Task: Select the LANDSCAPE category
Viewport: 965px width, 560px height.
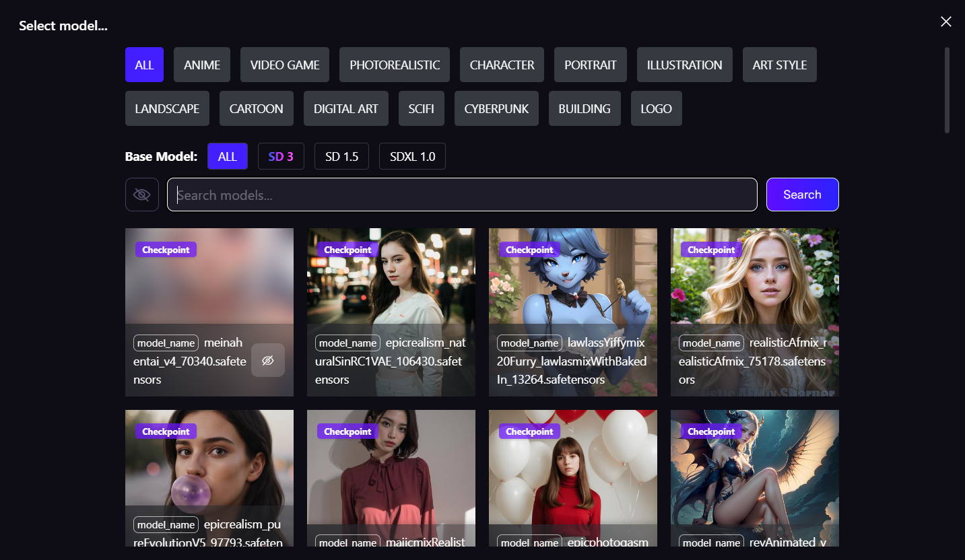Action: click(x=167, y=108)
